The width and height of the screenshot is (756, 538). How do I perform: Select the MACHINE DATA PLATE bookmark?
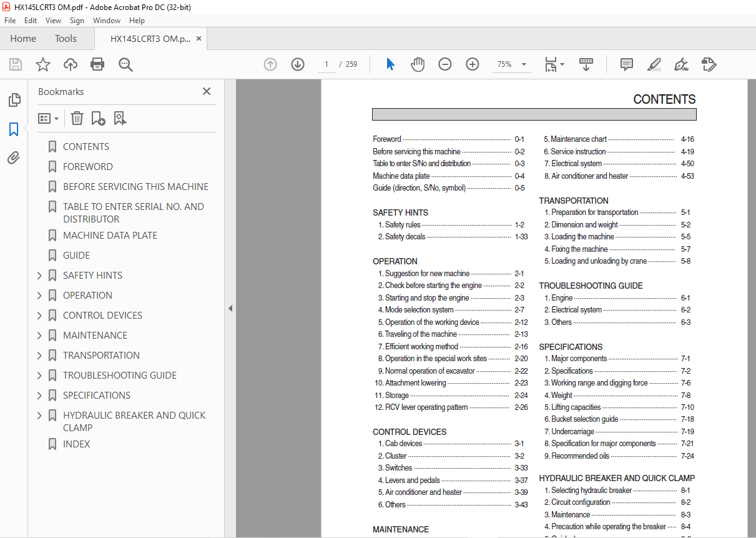[x=110, y=236]
